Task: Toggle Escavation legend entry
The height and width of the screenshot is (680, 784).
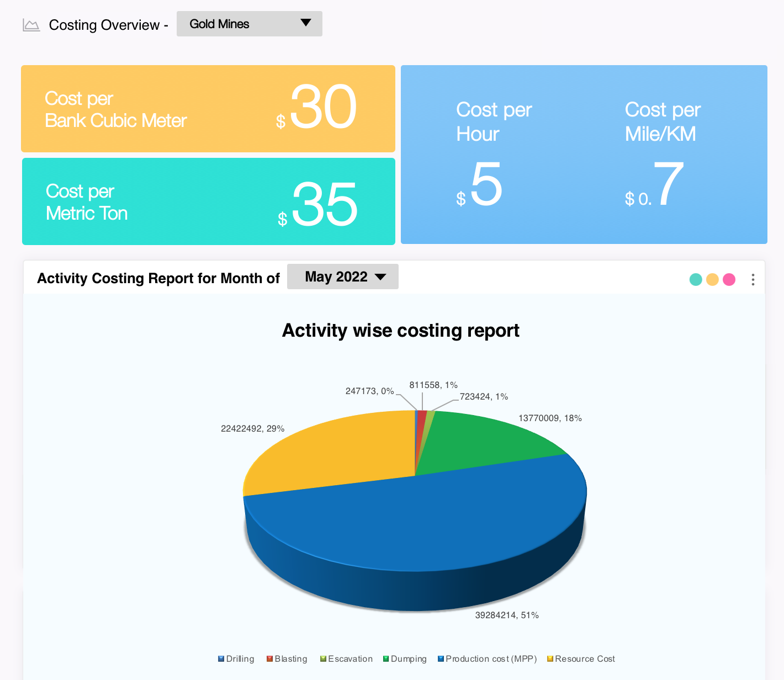Action: [x=346, y=658]
